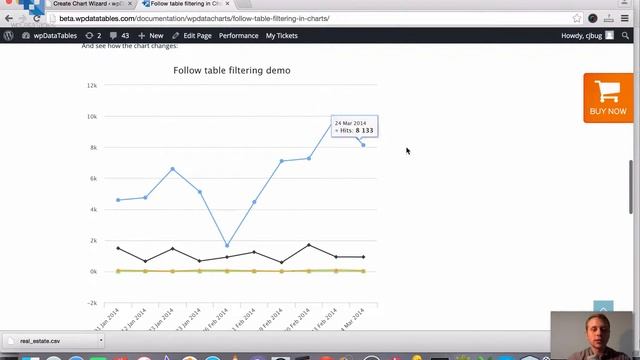Click the lowest blue data point near 2k
Image resolution: width=640 pixels, height=360 pixels.
pos(227,246)
